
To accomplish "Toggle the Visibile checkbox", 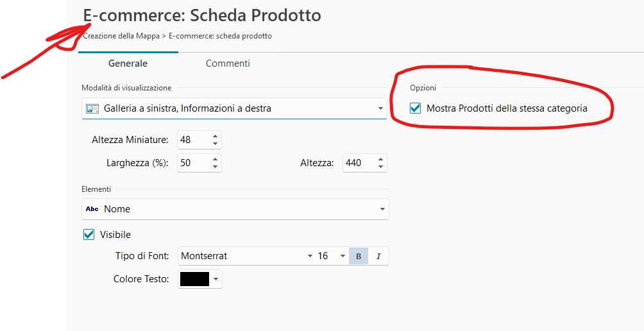I will 89,235.
